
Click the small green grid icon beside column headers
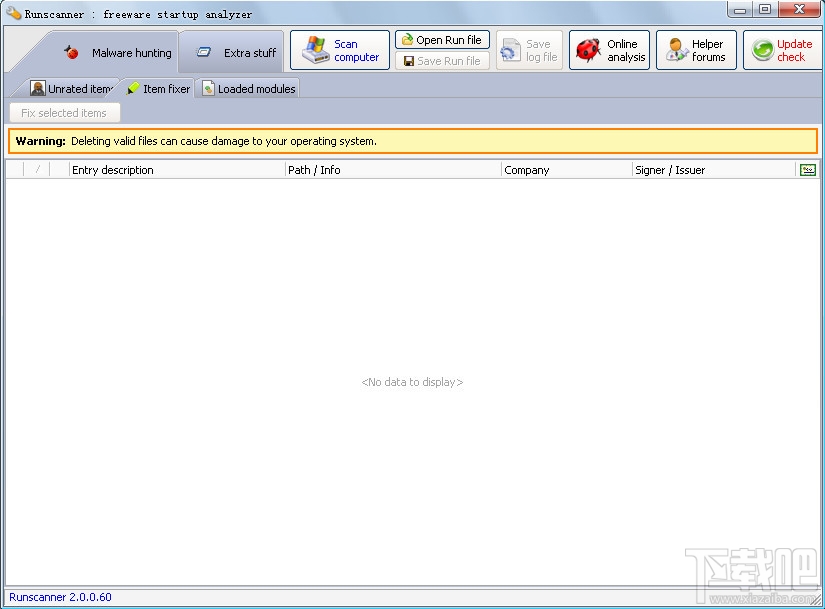pyautogui.click(x=807, y=169)
